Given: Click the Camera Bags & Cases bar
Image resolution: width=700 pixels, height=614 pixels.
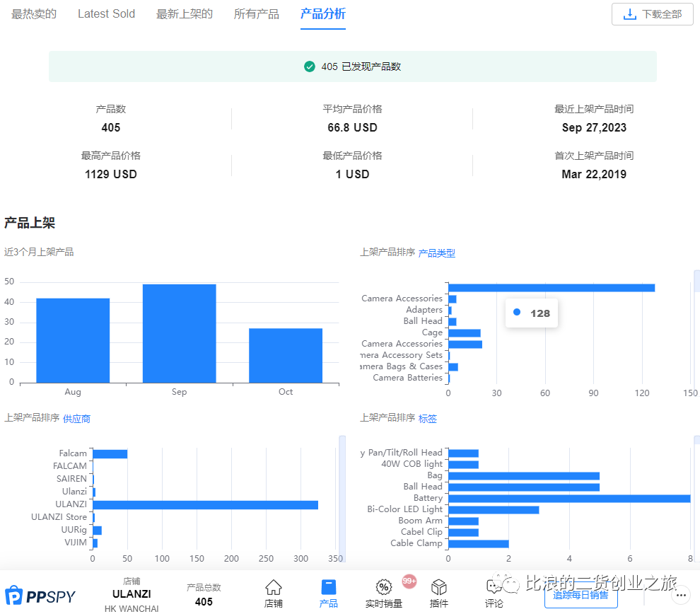Looking at the screenshot, I should click(x=453, y=367).
